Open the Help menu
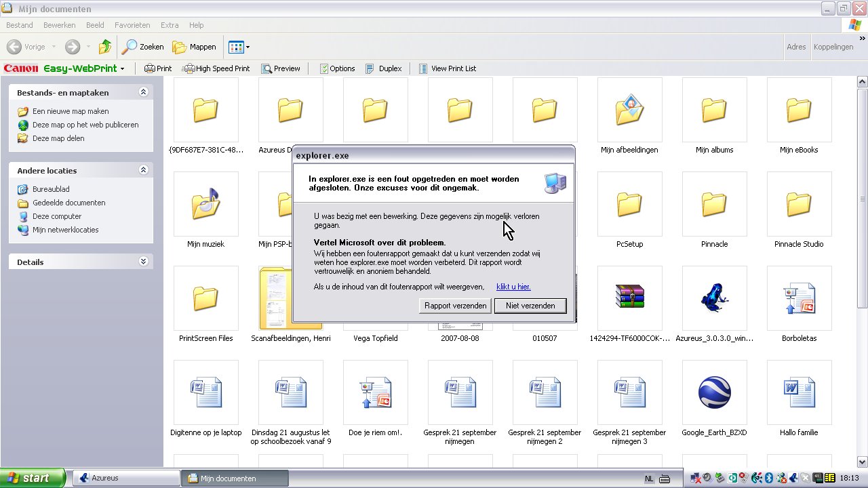Screen dimensions: 868x488 (197, 25)
